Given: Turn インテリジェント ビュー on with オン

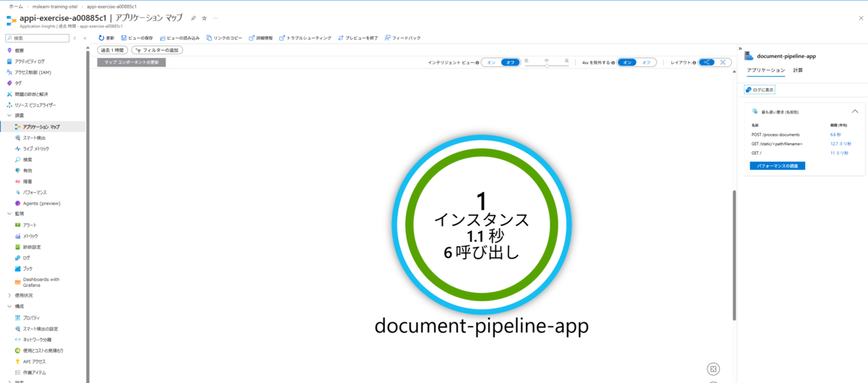Looking at the screenshot, I should click(x=491, y=62).
